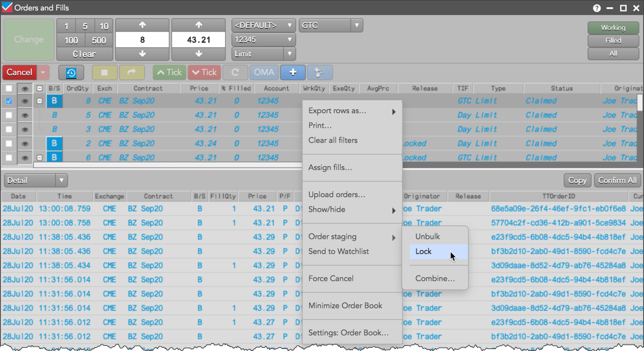Open Settings: Order Book... menu entry
The height and width of the screenshot is (351, 644).
pyautogui.click(x=352, y=333)
